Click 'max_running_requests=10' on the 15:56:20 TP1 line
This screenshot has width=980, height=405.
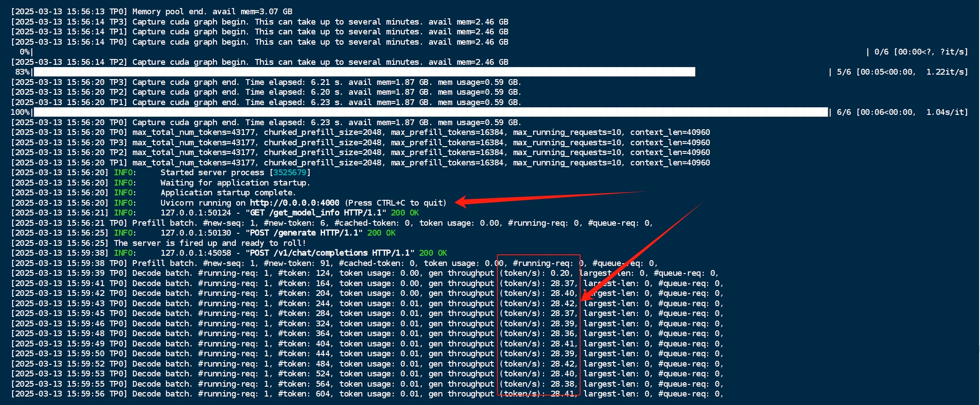(x=567, y=163)
